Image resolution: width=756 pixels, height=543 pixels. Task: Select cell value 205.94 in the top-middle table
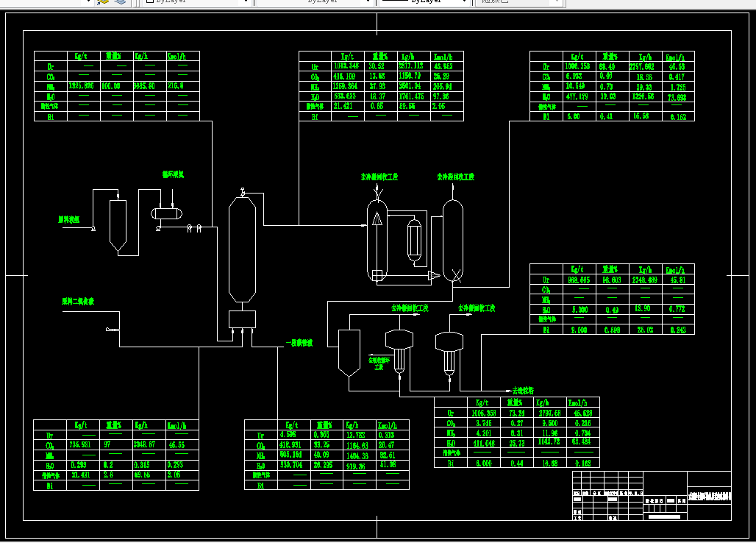click(443, 87)
